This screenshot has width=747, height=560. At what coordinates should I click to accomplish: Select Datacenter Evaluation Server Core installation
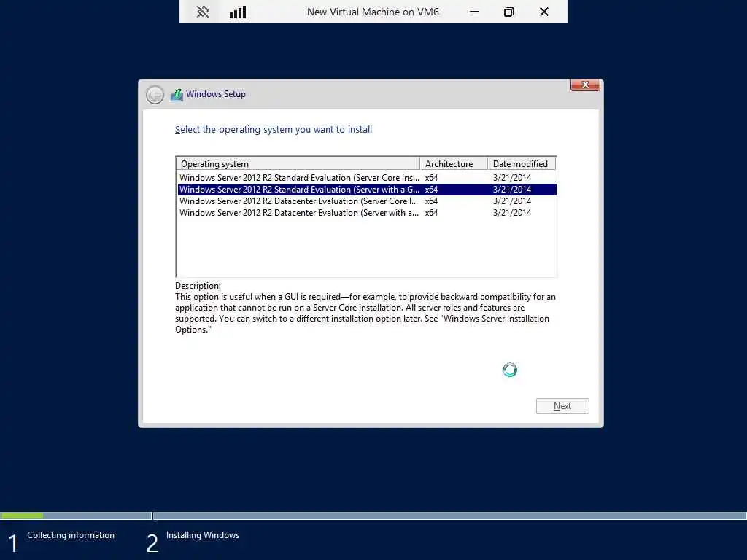366,201
